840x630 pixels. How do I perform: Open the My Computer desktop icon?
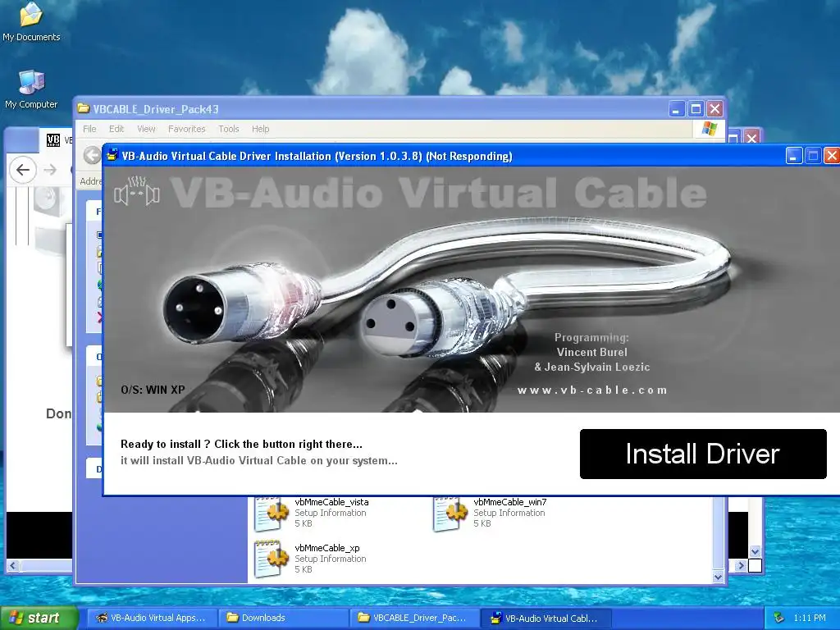[x=31, y=89]
